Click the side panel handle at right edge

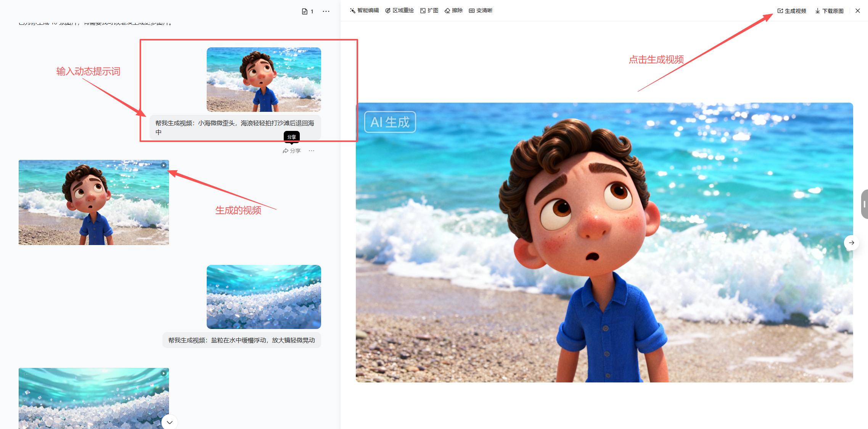coord(865,204)
